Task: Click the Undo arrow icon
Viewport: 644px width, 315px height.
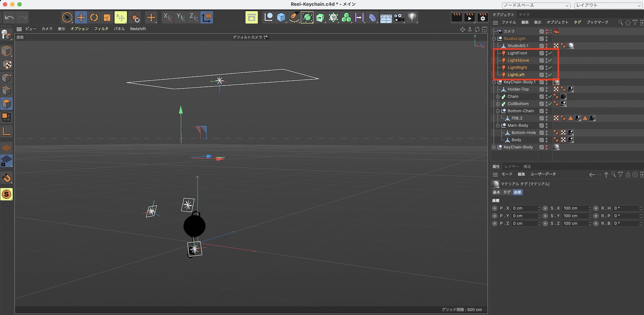Action: click(x=9, y=17)
